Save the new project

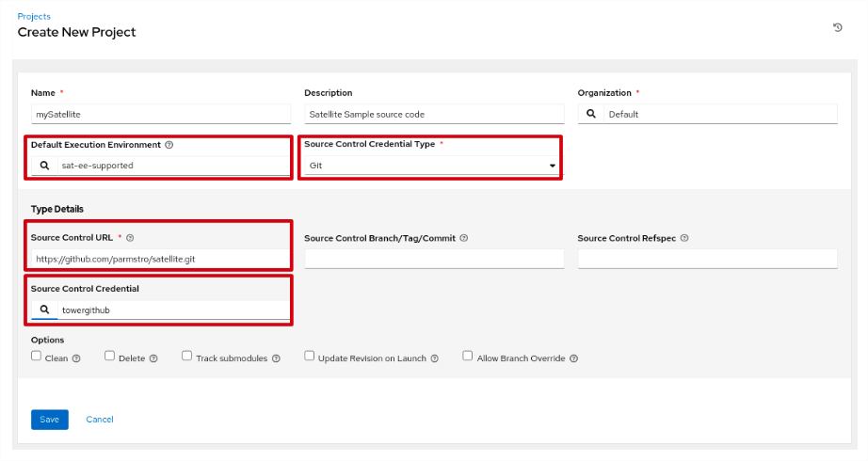[x=49, y=420]
